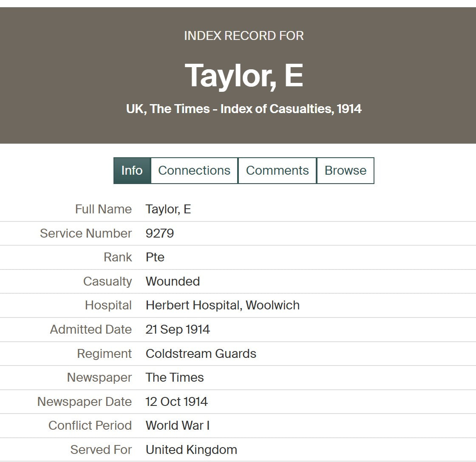This screenshot has height=462, width=476.
Task: Click the large 'Taylor, E' heading
Action: click(244, 76)
